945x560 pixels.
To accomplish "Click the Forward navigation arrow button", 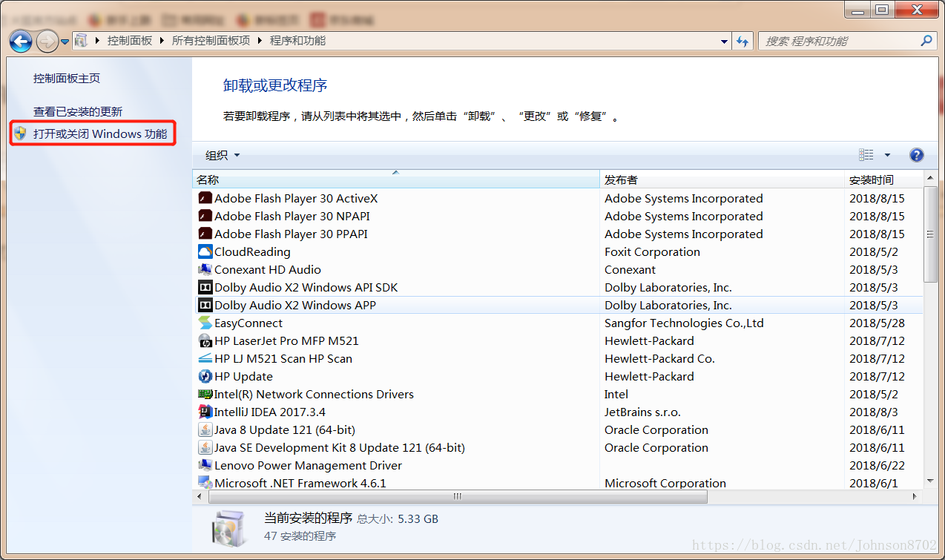I will pyautogui.click(x=47, y=41).
